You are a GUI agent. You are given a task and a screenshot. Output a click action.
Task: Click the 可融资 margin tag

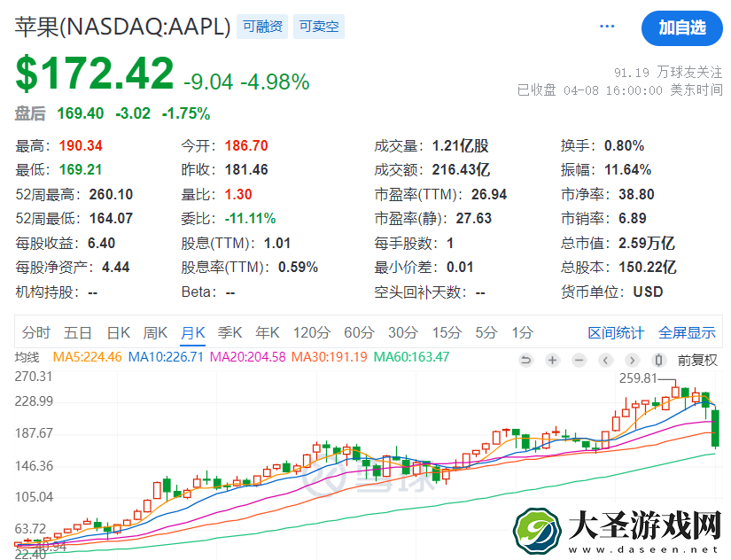tap(262, 27)
